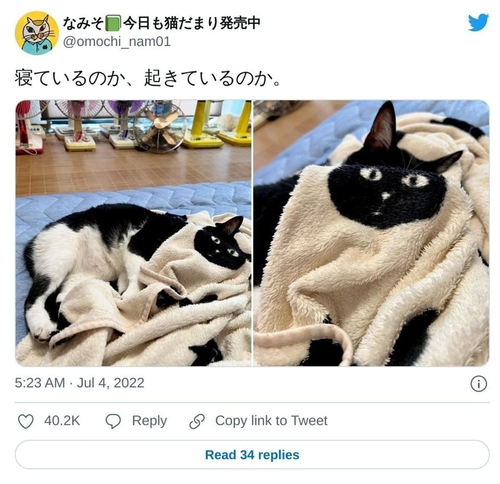Open the cat illustration profile avatar
This screenshot has height=484, width=500.
tap(37, 33)
